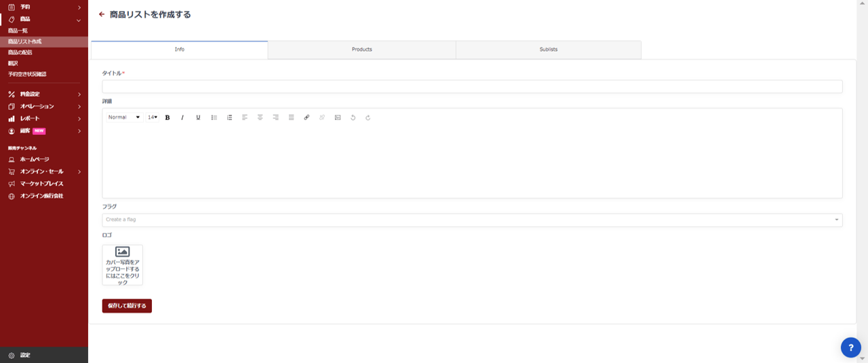Toggle bold formatting in the editor
This screenshot has height=363, width=868.
coord(167,117)
